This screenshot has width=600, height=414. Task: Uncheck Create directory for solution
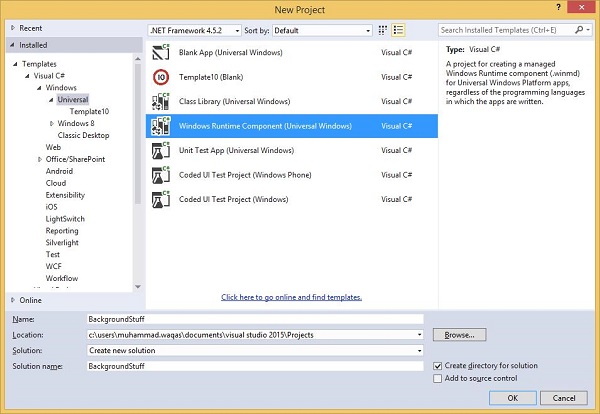(x=437, y=366)
